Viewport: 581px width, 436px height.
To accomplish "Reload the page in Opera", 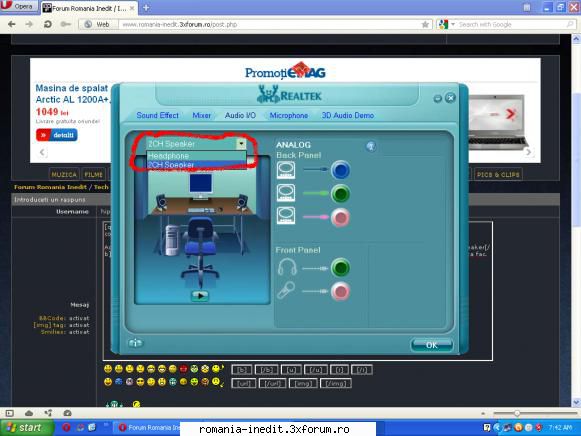I will pos(47,24).
